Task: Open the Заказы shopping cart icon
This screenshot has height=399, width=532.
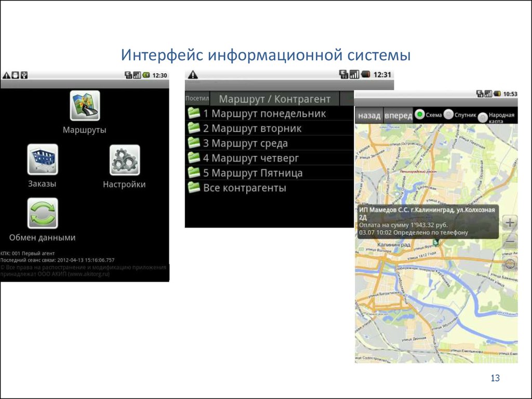Action: tap(43, 159)
